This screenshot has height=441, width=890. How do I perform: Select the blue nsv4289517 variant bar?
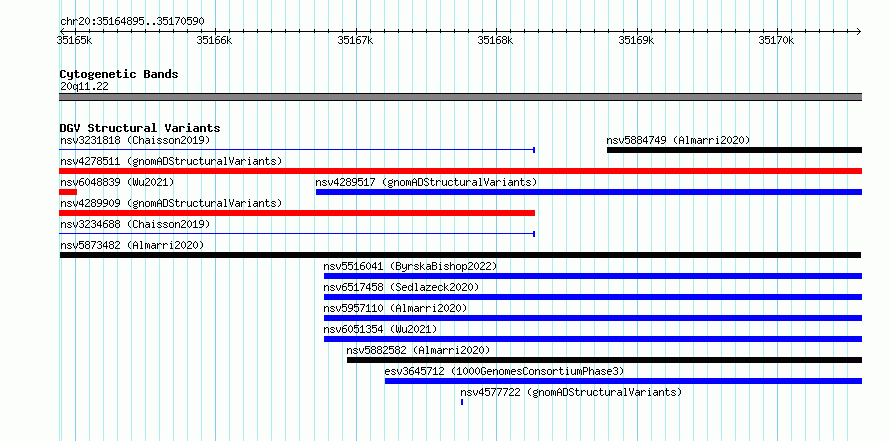tap(589, 192)
